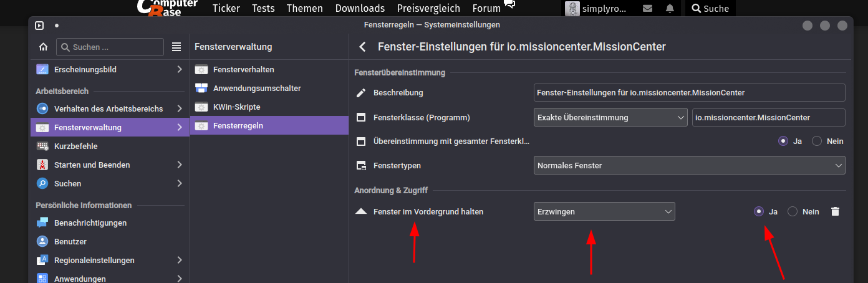Click the Benutzer avatar icon
The height and width of the screenshot is (283, 868).
[x=42, y=241]
